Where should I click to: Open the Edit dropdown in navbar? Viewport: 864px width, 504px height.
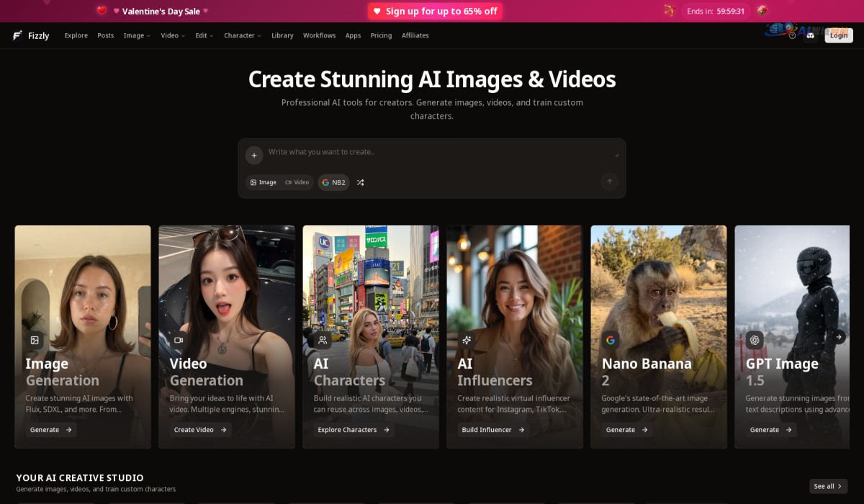(x=204, y=35)
